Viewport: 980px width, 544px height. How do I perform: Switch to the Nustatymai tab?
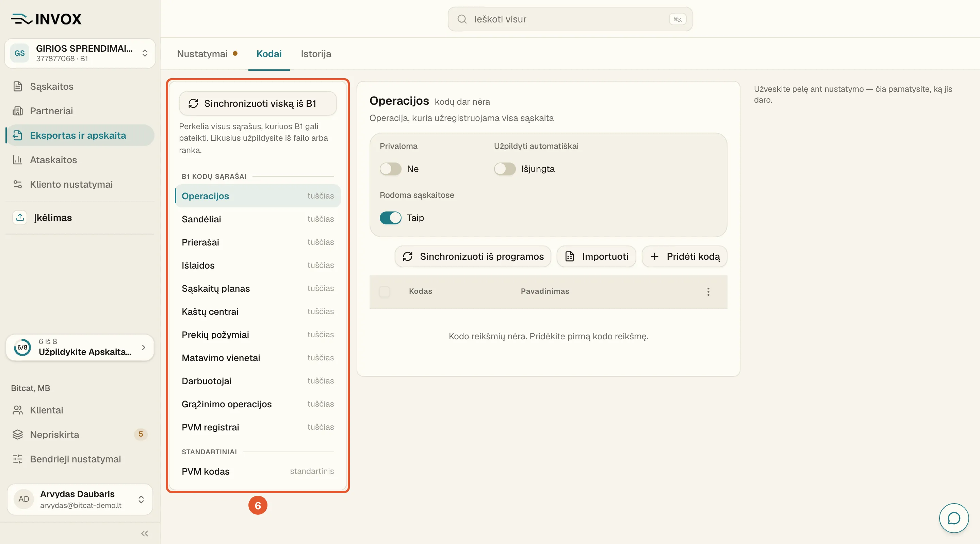207,54
